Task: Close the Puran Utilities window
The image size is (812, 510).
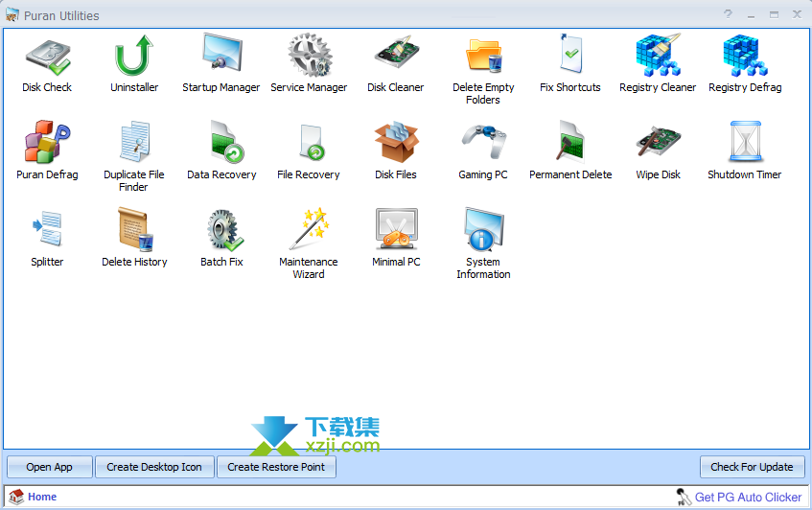Action: coord(797,14)
